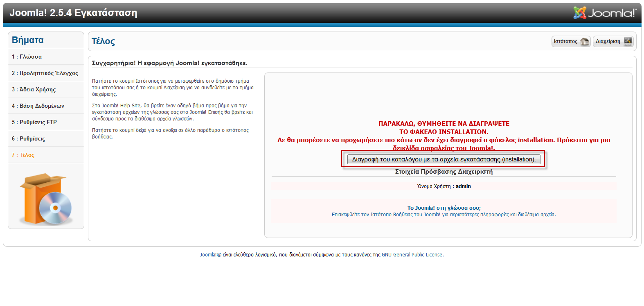Viewport: 644px width, 306px height.
Task: Open the site via Ιστότοπος button label
Action: [x=565, y=41]
